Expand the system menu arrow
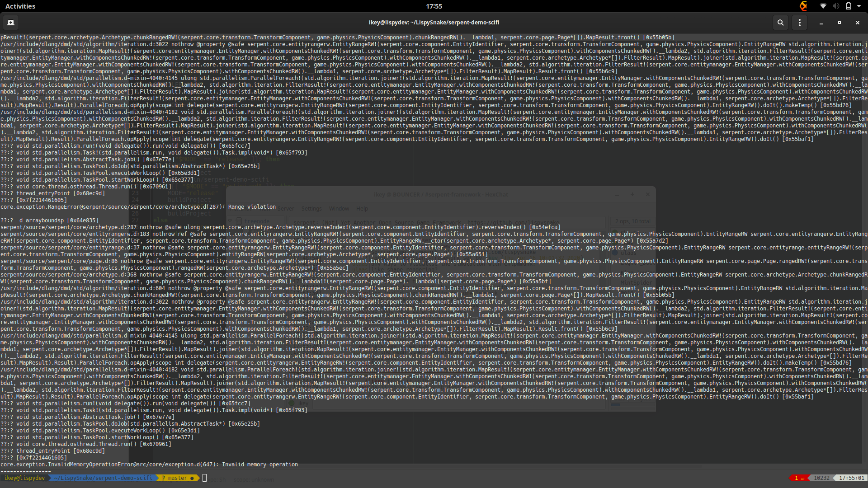The image size is (868, 488). 859,6
